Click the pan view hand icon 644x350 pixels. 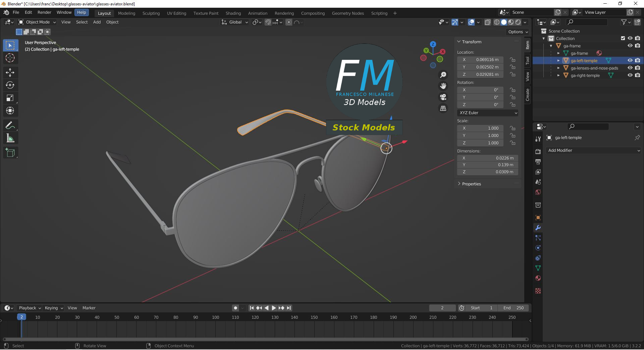tap(443, 86)
